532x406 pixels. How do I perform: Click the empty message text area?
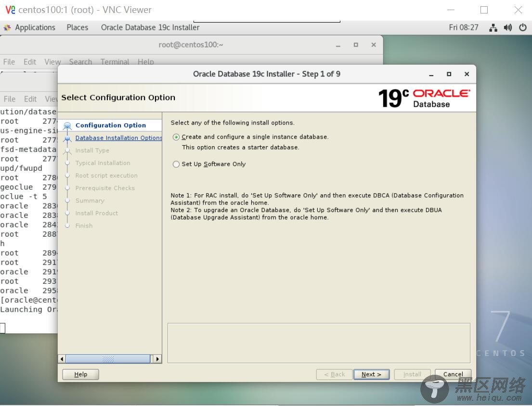click(x=319, y=343)
